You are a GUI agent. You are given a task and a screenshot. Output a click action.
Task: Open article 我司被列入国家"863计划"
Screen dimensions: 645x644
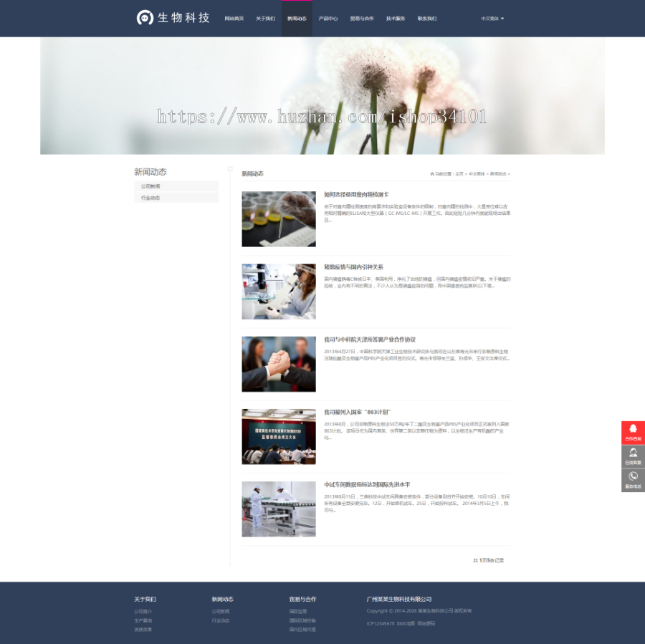[x=357, y=412]
